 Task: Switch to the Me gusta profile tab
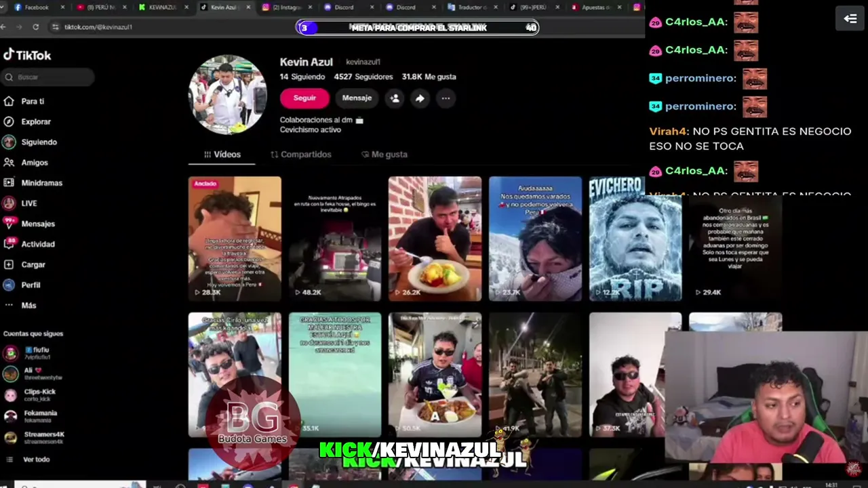[x=384, y=155]
